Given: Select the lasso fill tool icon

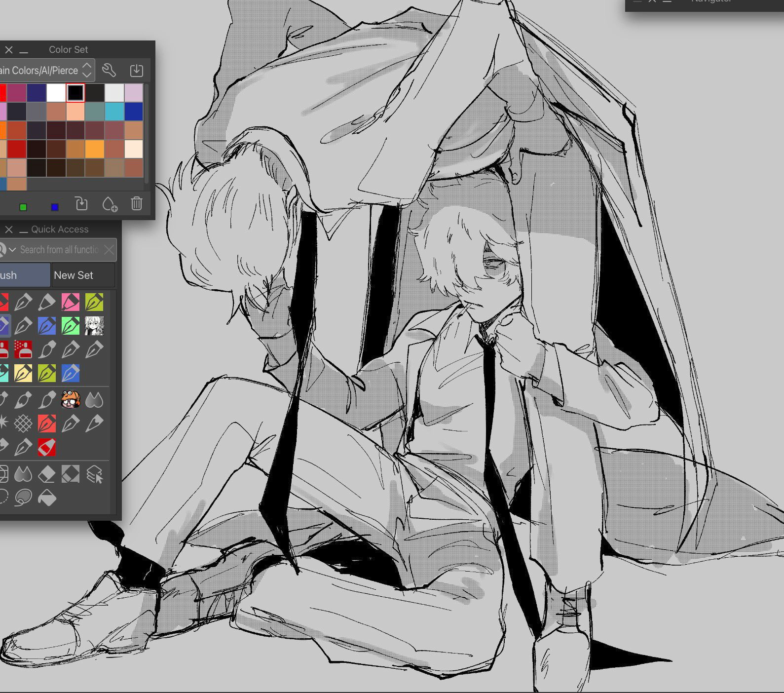Looking at the screenshot, I should click(23, 498).
